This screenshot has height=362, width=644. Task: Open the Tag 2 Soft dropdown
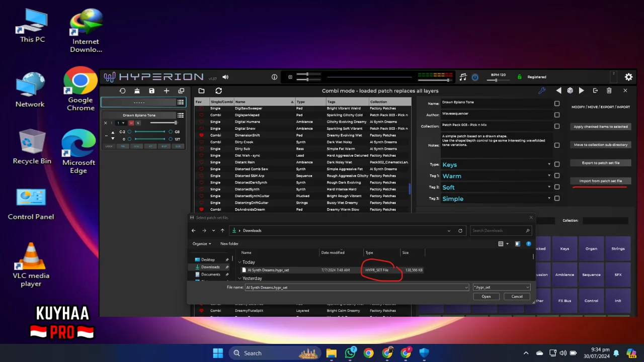[496, 187]
